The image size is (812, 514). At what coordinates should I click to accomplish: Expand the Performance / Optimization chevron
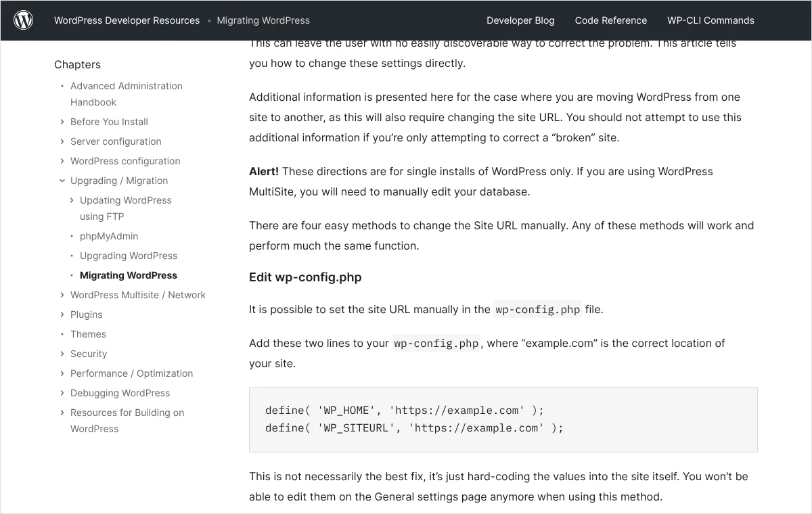[x=62, y=373]
